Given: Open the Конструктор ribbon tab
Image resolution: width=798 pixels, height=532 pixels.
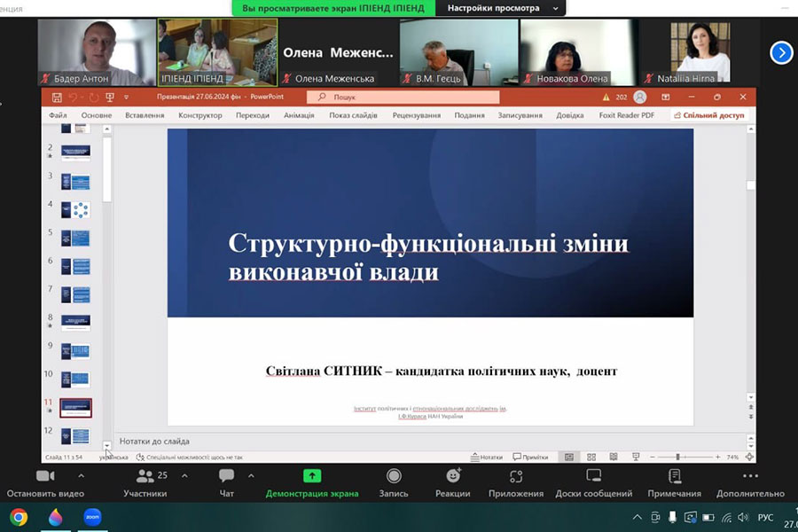Looking at the screenshot, I should pyautogui.click(x=199, y=115).
